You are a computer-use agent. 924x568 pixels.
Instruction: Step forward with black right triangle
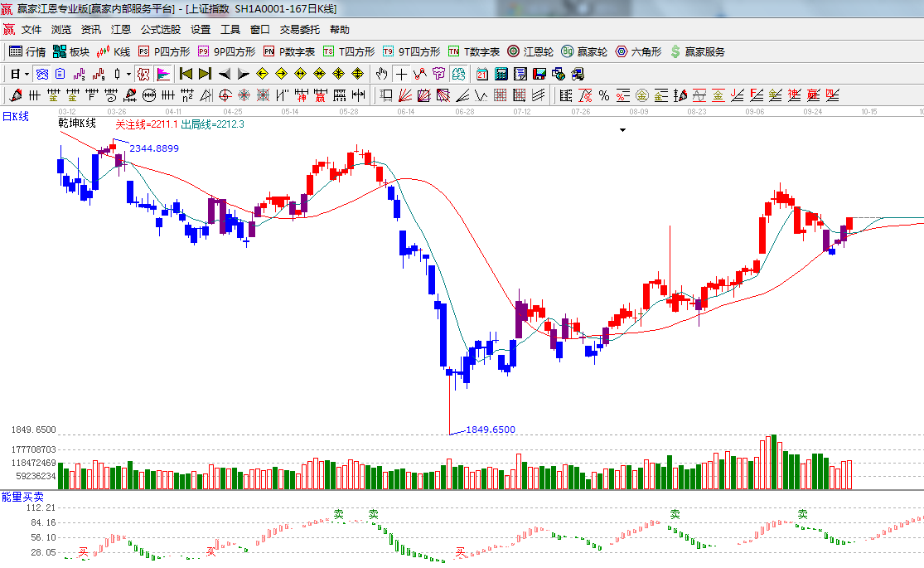(x=243, y=73)
